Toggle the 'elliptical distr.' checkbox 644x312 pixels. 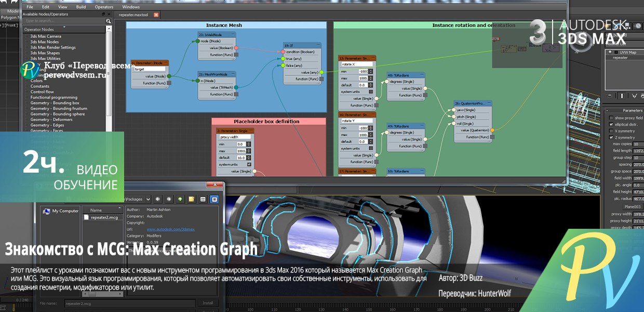coord(611,124)
